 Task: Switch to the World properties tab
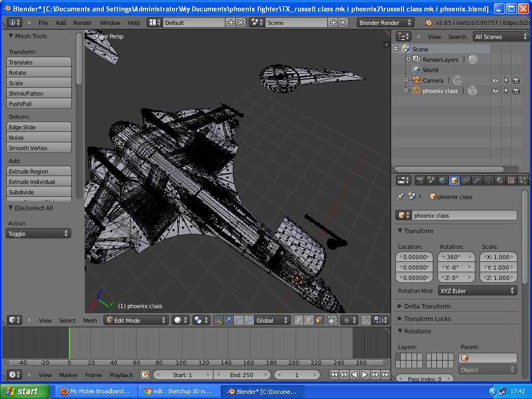click(442, 180)
